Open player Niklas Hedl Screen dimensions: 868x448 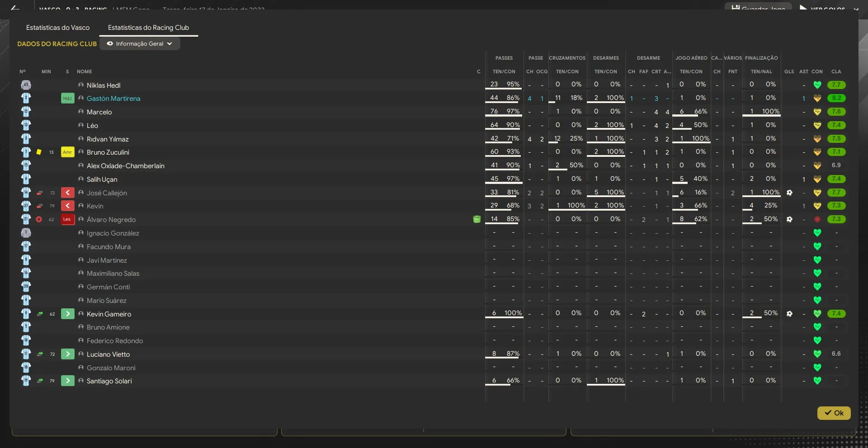click(104, 85)
